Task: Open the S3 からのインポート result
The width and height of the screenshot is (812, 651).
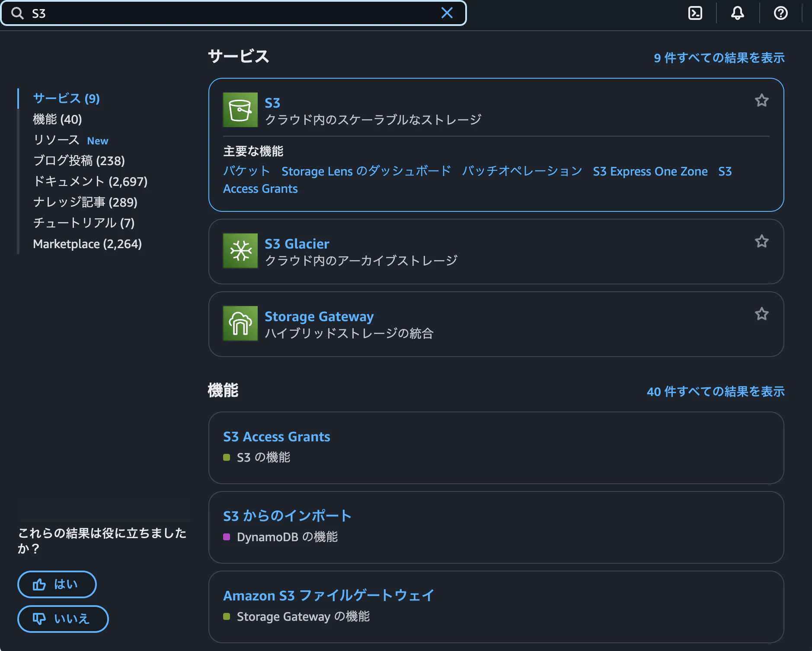Action: pos(287,516)
